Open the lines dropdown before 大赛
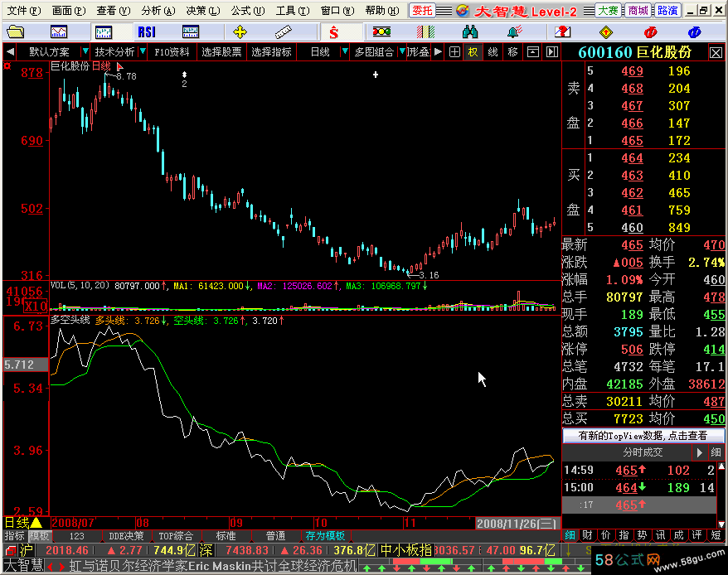This screenshot has height=575, width=728. coord(589,10)
